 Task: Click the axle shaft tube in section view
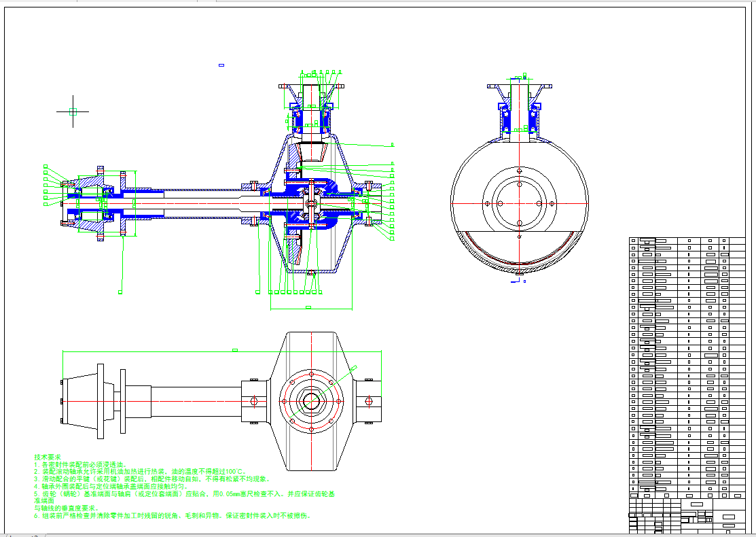coord(197,203)
